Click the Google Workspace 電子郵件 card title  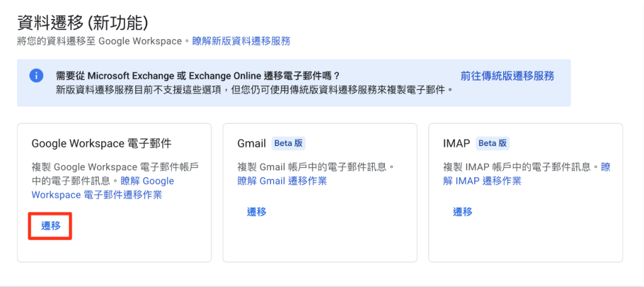point(101,143)
